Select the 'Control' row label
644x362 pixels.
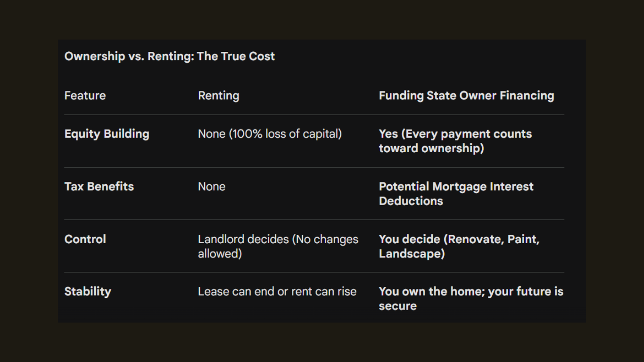85,239
